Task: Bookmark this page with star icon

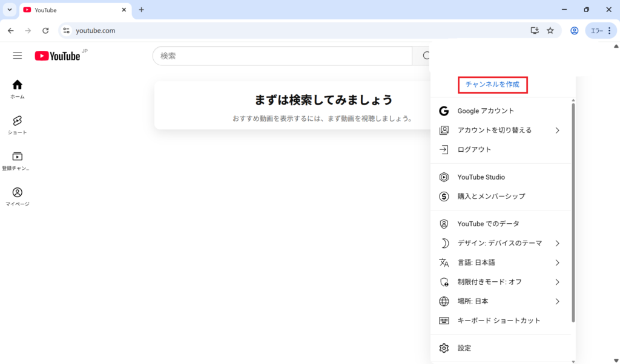Action: [550, 30]
